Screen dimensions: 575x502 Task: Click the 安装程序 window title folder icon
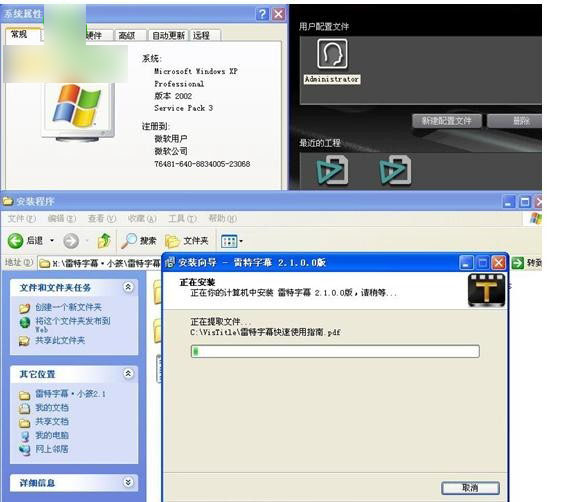(7, 201)
